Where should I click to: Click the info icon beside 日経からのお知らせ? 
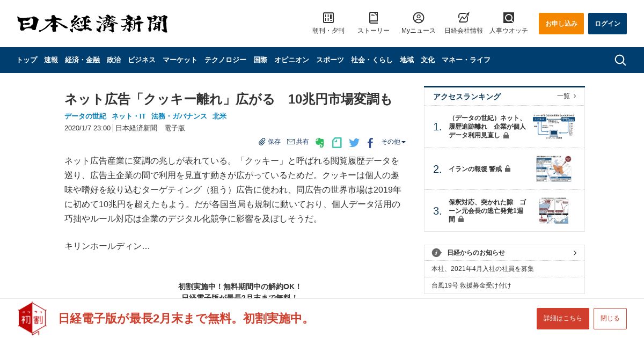(x=436, y=253)
